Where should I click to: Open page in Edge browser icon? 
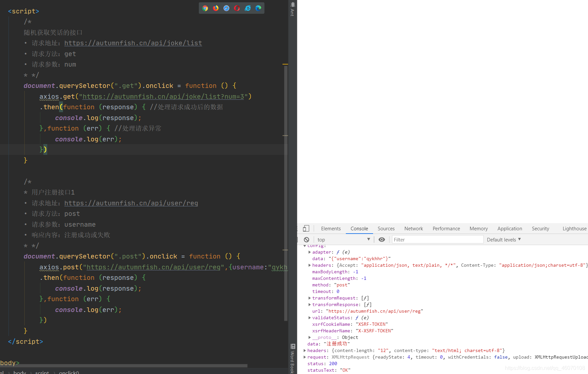258,8
